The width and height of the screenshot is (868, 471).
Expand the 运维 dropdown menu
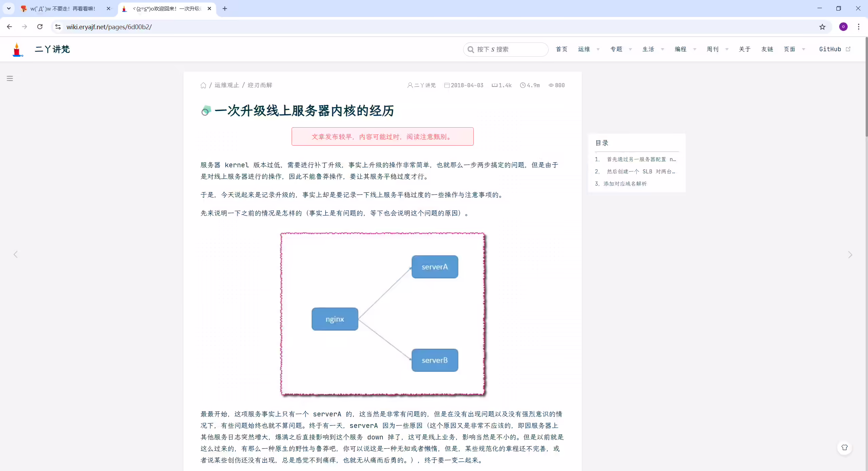(x=589, y=49)
